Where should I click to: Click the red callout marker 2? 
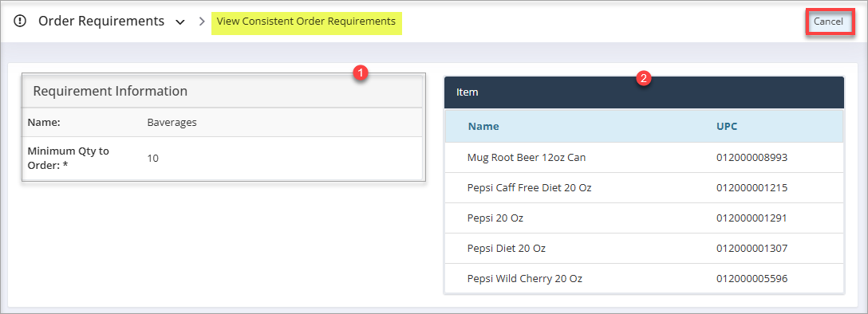(x=642, y=78)
